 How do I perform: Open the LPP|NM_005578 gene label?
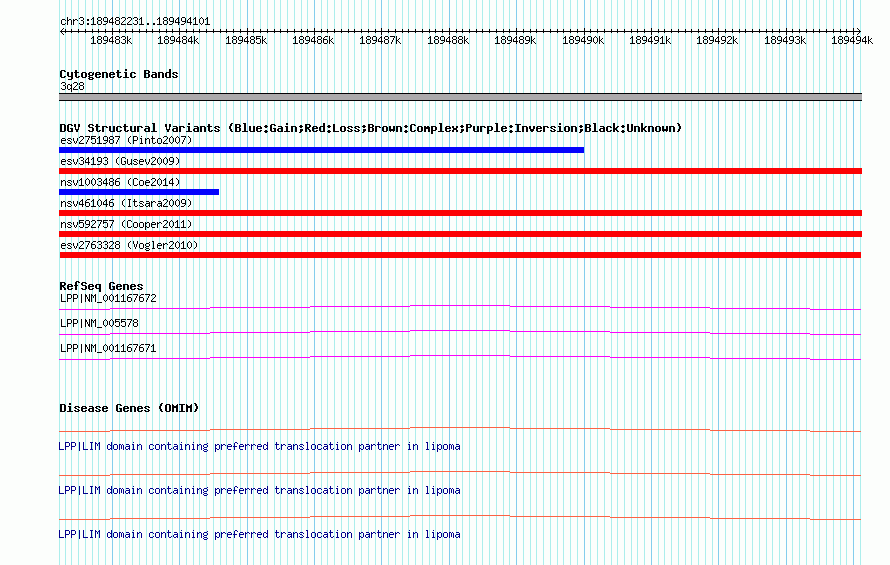pyautogui.click(x=99, y=324)
